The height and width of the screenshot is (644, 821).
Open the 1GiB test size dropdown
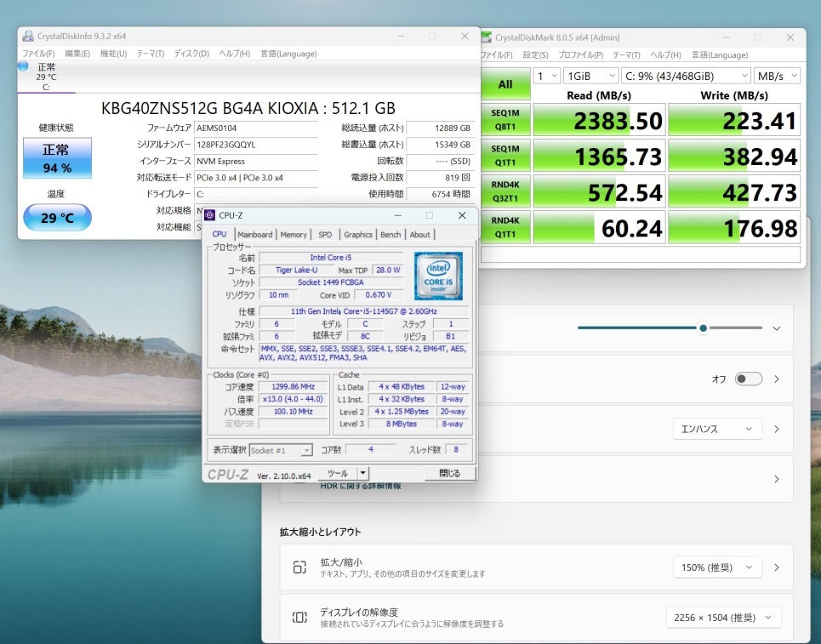[590, 76]
